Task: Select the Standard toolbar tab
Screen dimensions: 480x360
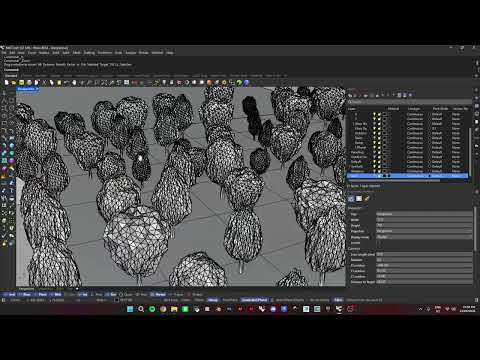Action: pyautogui.click(x=11, y=76)
